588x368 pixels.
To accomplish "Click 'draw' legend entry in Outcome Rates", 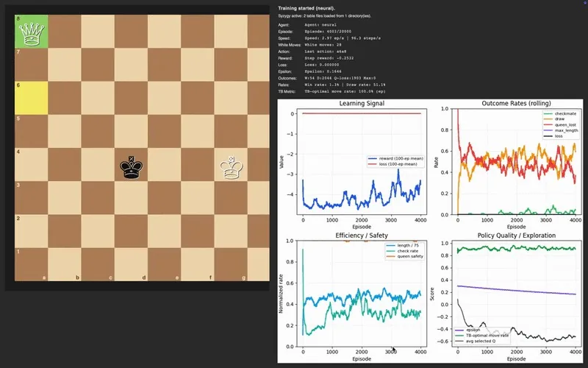I will [554, 119].
